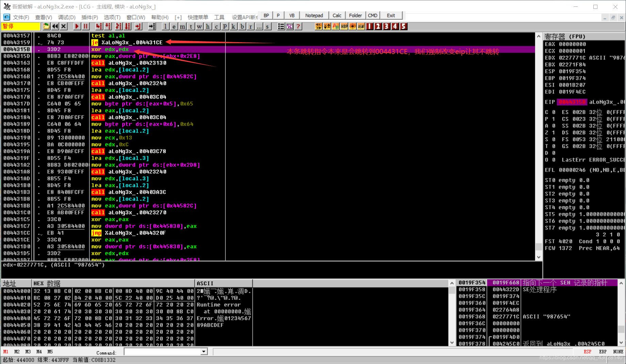Open breakpoints 'b' toolbar button

tap(242, 26)
